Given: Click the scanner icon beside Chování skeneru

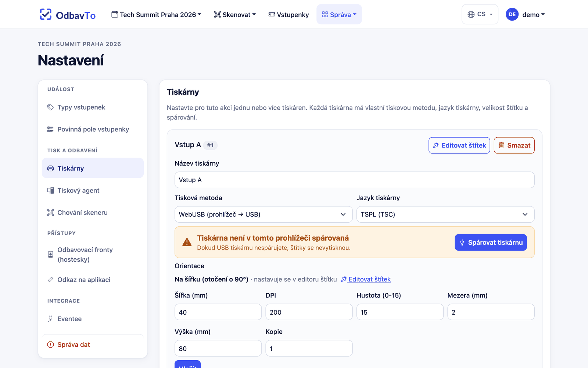Looking at the screenshot, I should click(50, 212).
